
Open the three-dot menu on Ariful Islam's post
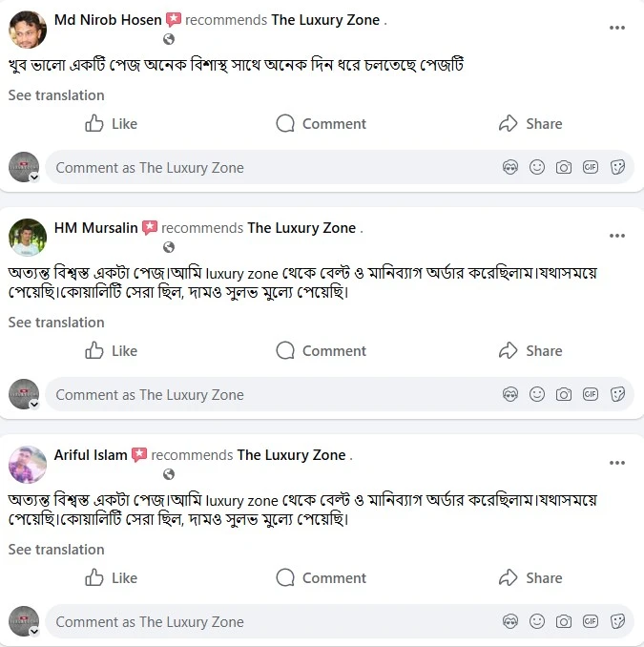pyautogui.click(x=617, y=463)
